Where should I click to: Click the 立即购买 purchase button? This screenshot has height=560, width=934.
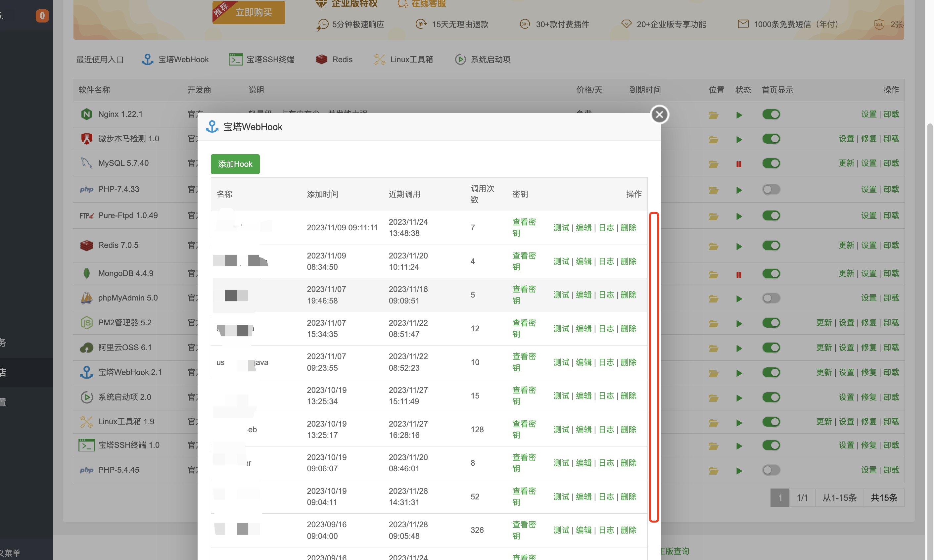(249, 12)
